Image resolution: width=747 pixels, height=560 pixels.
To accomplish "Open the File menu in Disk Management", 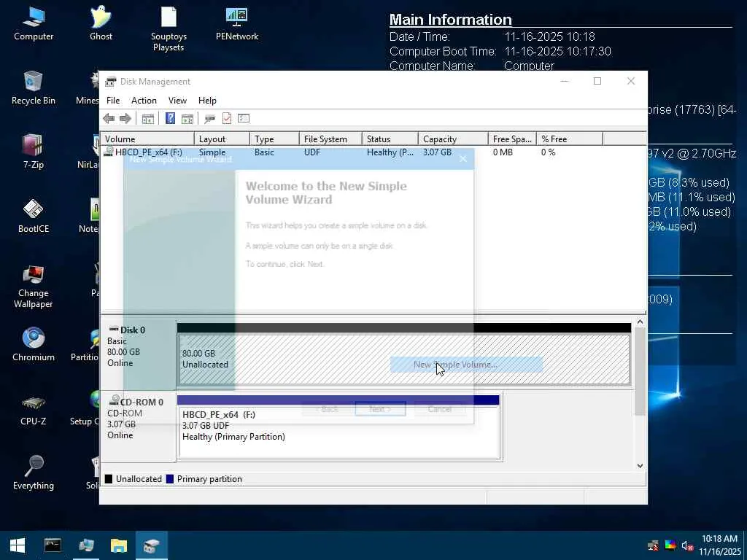I will click(113, 101).
